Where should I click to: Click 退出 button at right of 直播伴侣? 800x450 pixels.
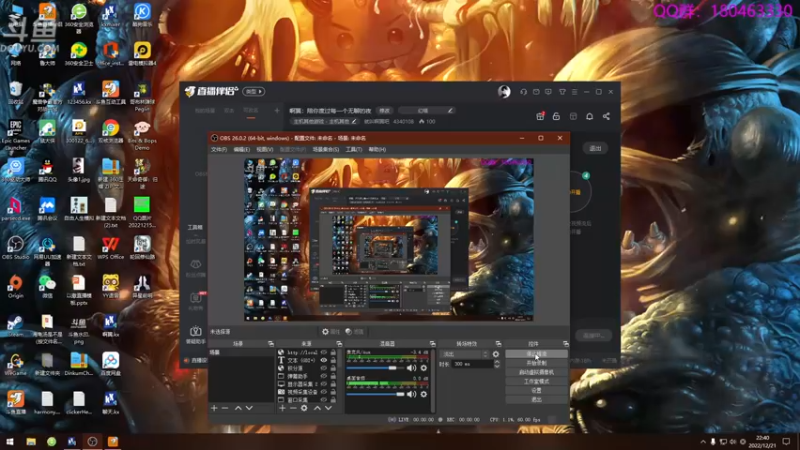[595, 148]
